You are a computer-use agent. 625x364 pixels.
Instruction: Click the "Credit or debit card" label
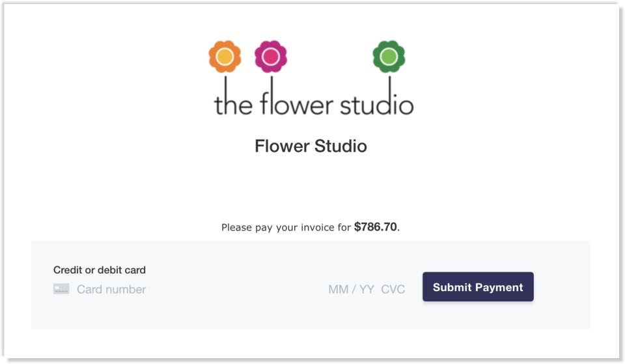coord(100,270)
